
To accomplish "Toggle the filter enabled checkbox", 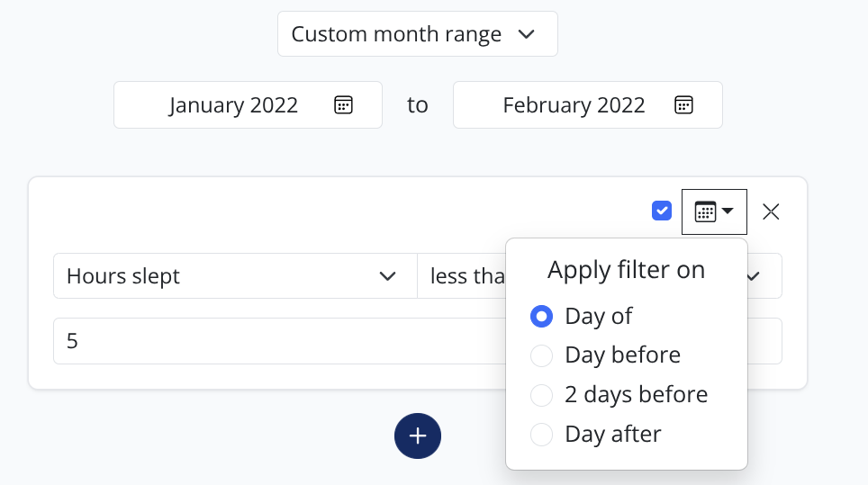I will (662, 211).
